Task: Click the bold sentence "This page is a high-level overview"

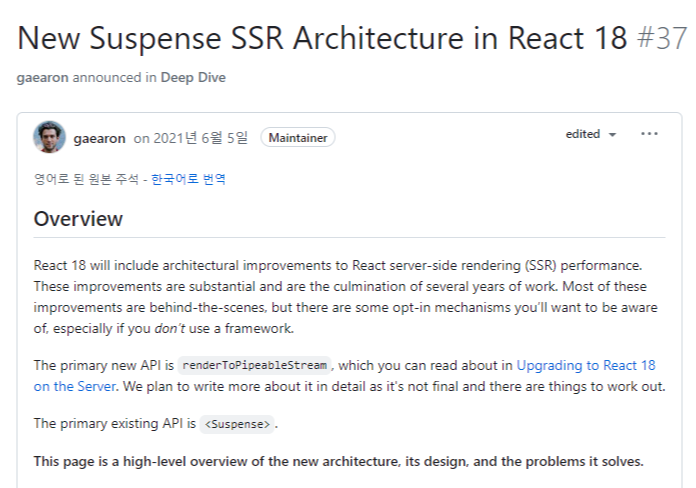Action: click(x=338, y=461)
